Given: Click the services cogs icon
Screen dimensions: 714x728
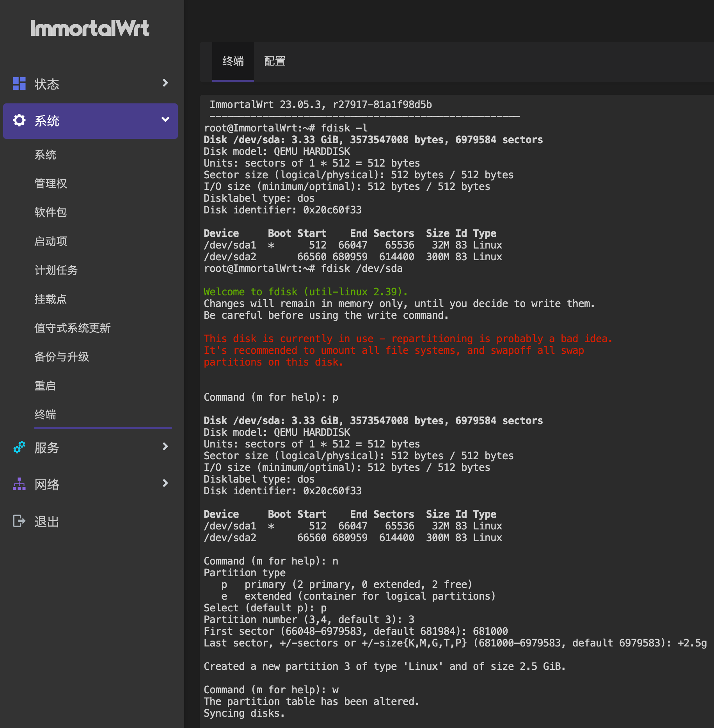Looking at the screenshot, I should pos(19,447).
